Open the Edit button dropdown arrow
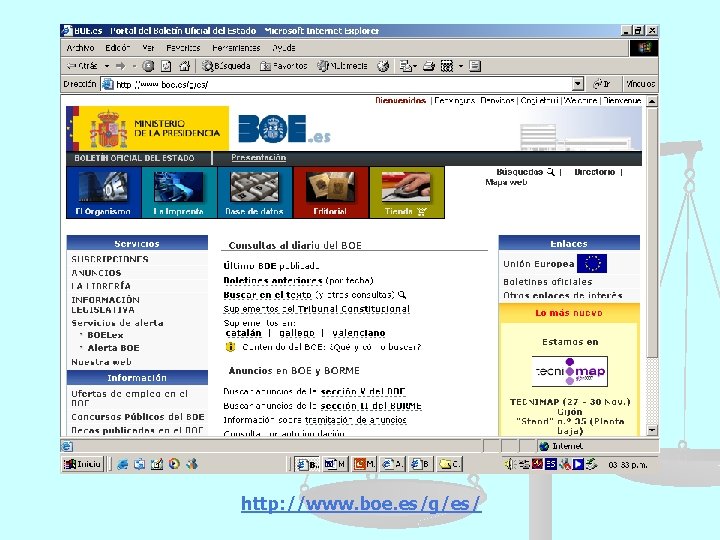Image resolution: width=720 pixels, height=540 pixels. 461,66
